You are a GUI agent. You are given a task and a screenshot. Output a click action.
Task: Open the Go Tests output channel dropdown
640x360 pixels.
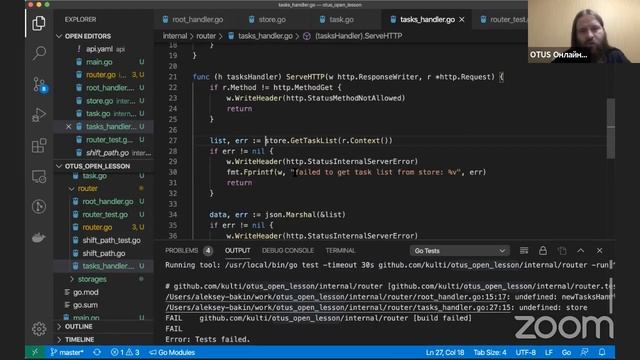(x=460, y=251)
